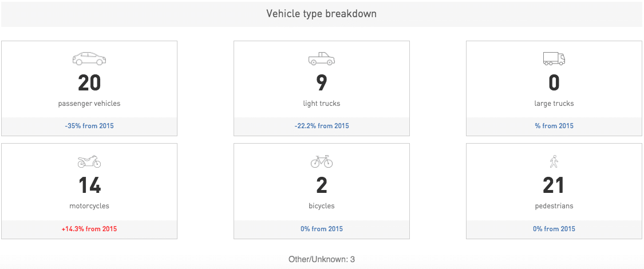This screenshot has width=644, height=269.
Task: Click the Vehicle type breakdown header
Action: [x=322, y=14]
